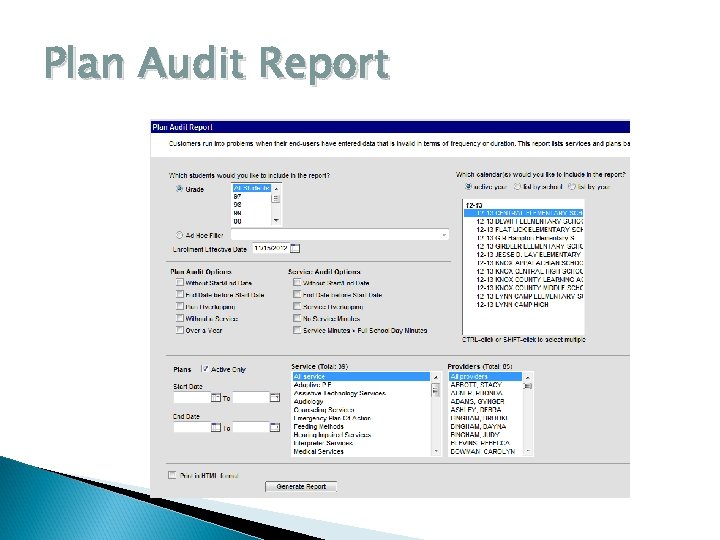This screenshot has height=540, width=720.
Task: Select All providers in Providers list
Action: coord(485,377)
